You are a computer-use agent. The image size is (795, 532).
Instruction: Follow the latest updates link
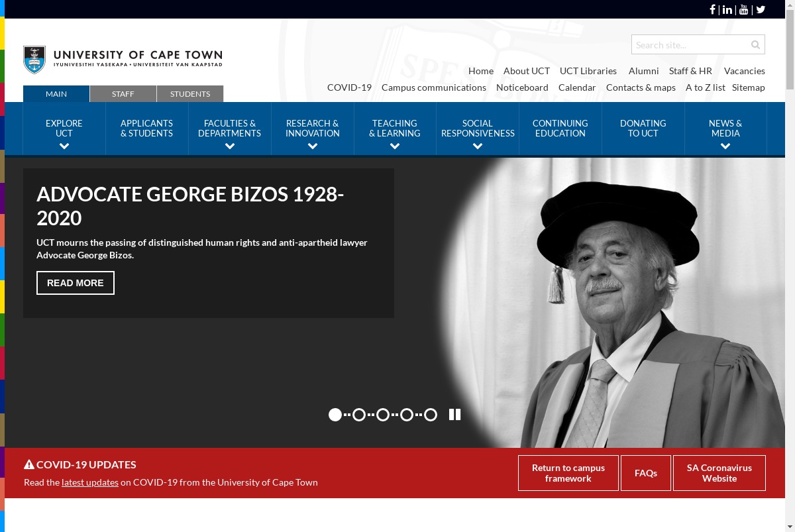[90, 482]
